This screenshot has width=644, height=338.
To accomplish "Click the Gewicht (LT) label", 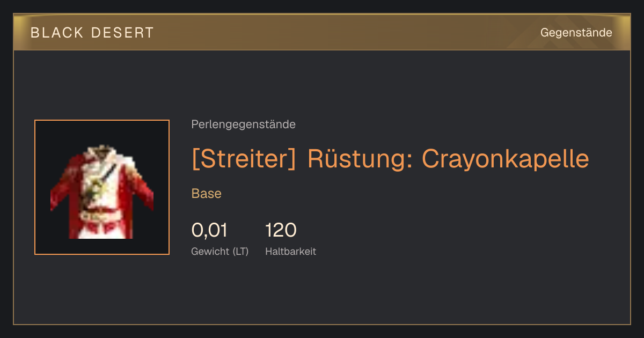I will [220, 251].
